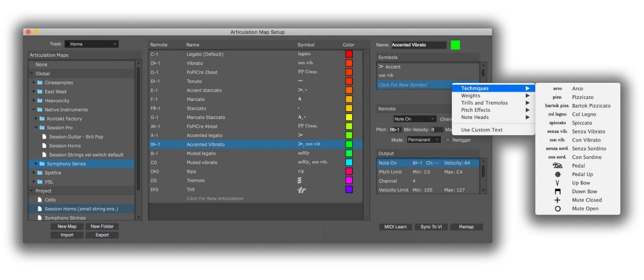The height and width of the screenshot is (280, 644).
Task: Click the green color swatch beside Name field
Action: tap(455, 45)
